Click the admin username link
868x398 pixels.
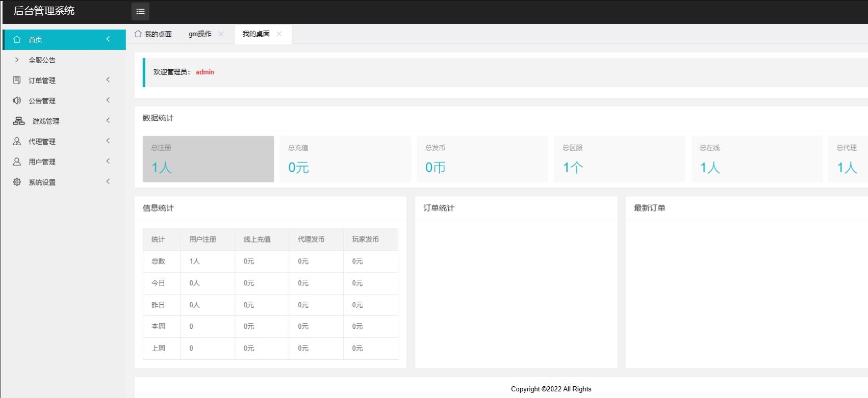[x=205, y=72]
